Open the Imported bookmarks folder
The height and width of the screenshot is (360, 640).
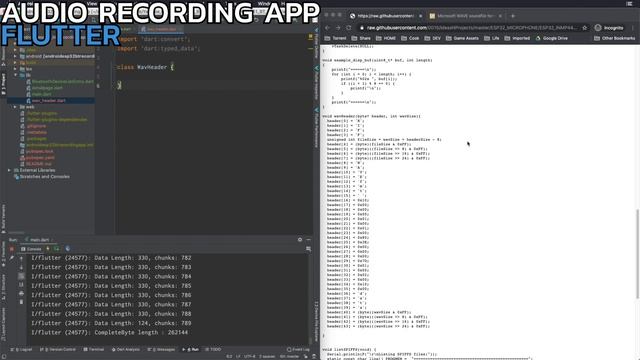517,38
